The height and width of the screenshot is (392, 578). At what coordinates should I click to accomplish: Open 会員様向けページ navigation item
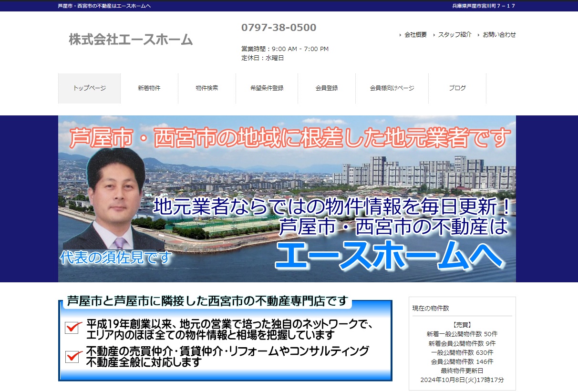[x=392, y=88]
